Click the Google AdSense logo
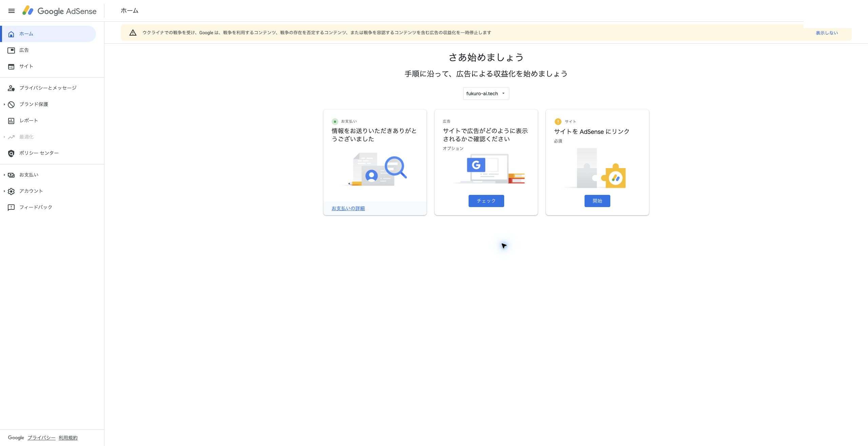The width and height of the screenshot is (868, 446). [59, 11]
